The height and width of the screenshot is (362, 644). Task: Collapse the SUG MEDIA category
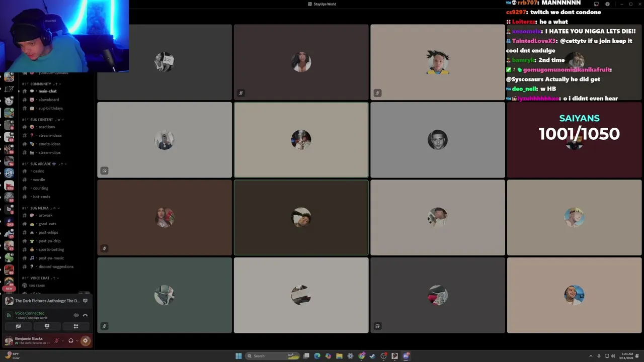coord(41,208)
